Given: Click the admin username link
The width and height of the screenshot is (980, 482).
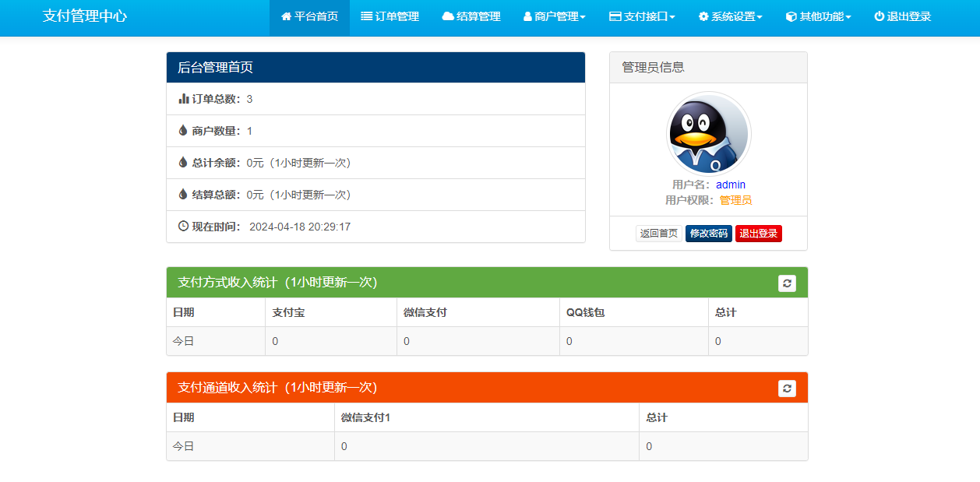Looking at the screenshot, I should pyautogui.click(x=731, y=185).
